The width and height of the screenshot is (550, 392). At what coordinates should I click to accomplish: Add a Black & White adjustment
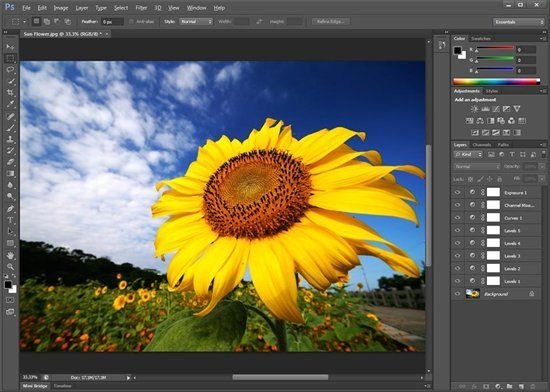491,121
